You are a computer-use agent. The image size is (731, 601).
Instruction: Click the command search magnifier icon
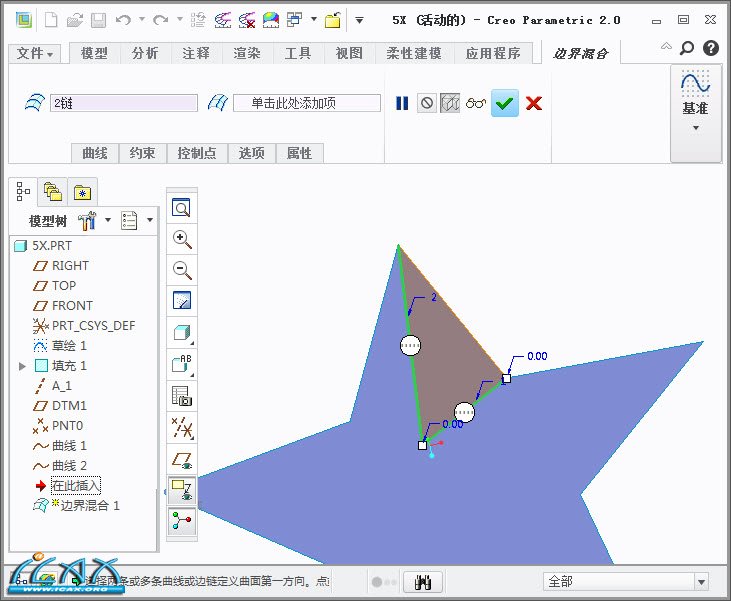[687, 48]
